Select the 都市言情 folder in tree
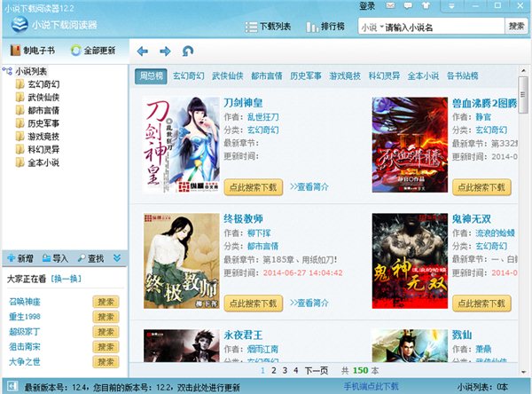532x394 pixels. (x=37, y=110)
